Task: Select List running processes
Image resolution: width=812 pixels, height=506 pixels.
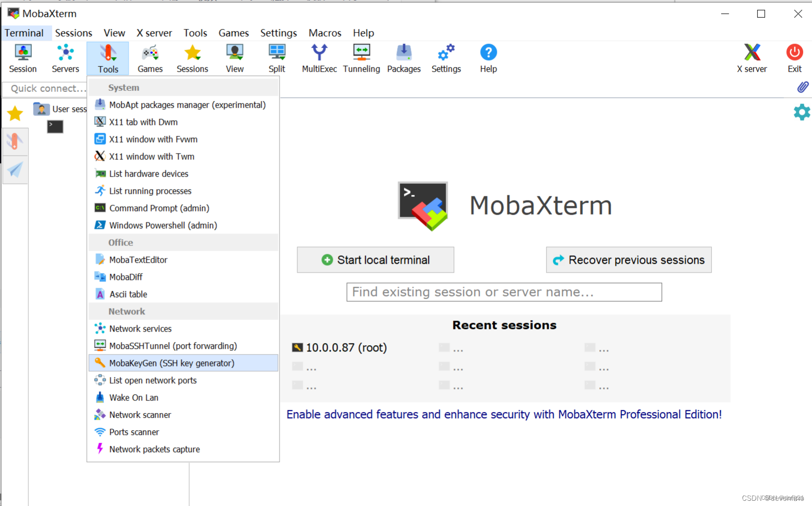Action: pyautogui.click(x=183, y=191)
